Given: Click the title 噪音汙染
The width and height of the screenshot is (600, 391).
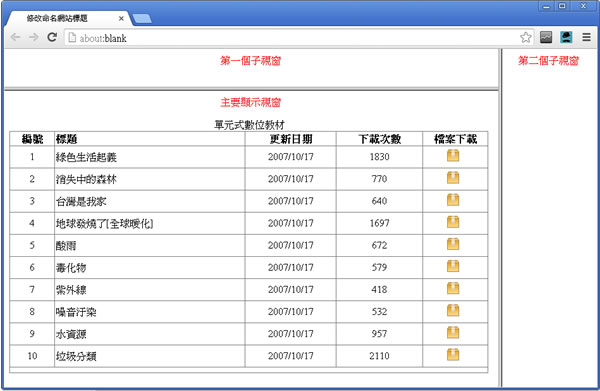Looking at the screenshot, I should pyautogui.click(x=76, y=312).
